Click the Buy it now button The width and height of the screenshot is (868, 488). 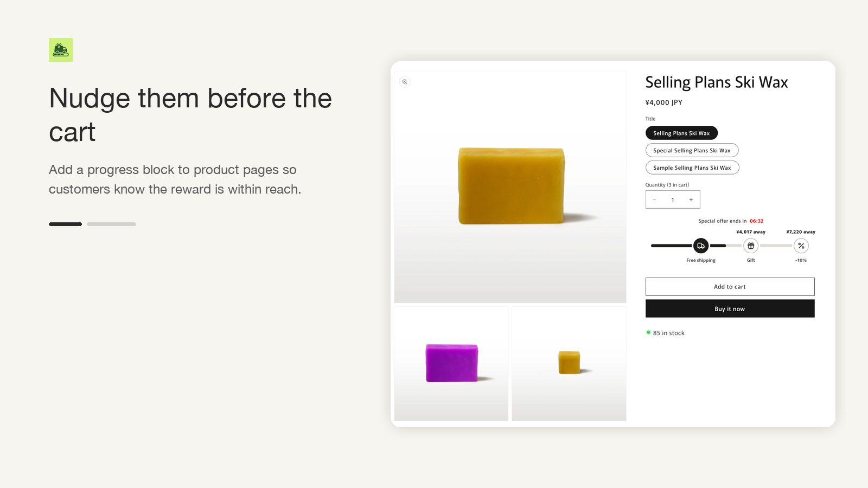(x=730, y=309)
